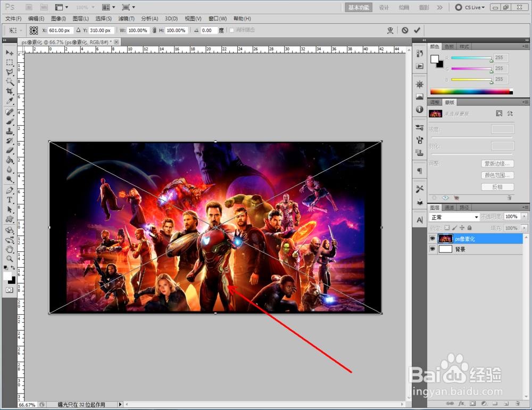Image resolution: width=532 pixels, height=410 pixels.
Task: Click the foreground color swatch in Color panel
Action: (435, 59)
